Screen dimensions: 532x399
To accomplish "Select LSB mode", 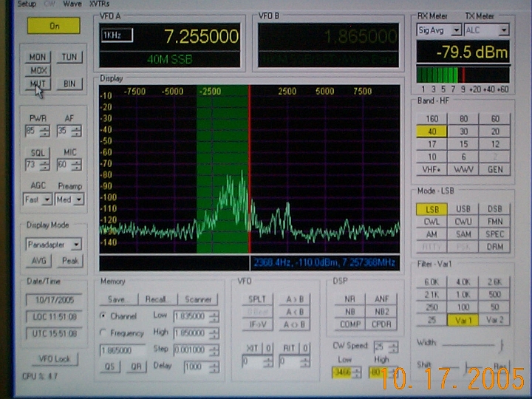I will pos(432,209).
